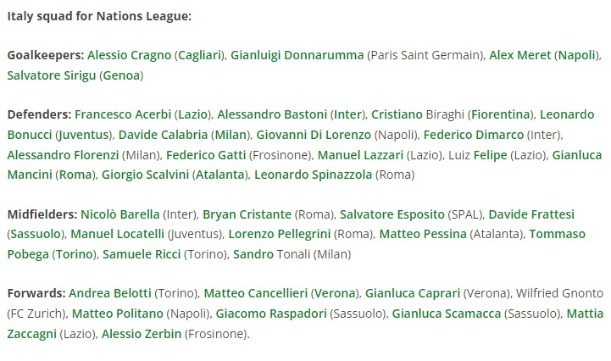Click the Alessandro Bastoni link
The height and width of the screenshot is (361, 611).
click(272, 115)
